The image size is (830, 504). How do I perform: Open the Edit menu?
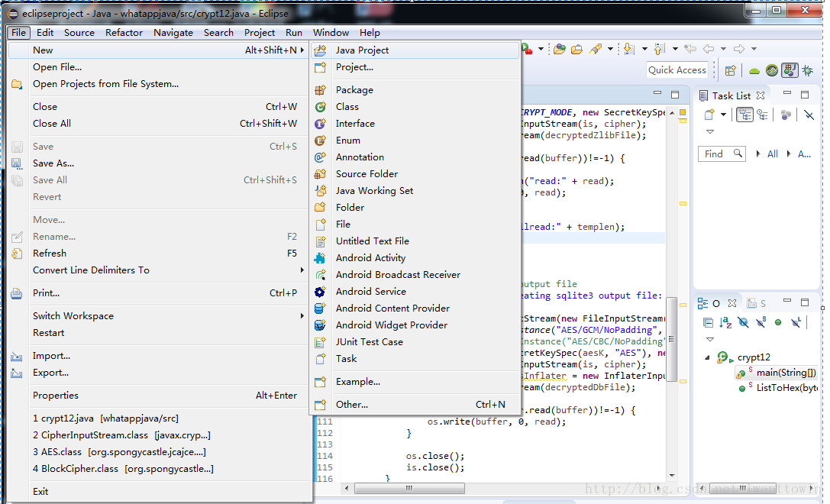45,32
